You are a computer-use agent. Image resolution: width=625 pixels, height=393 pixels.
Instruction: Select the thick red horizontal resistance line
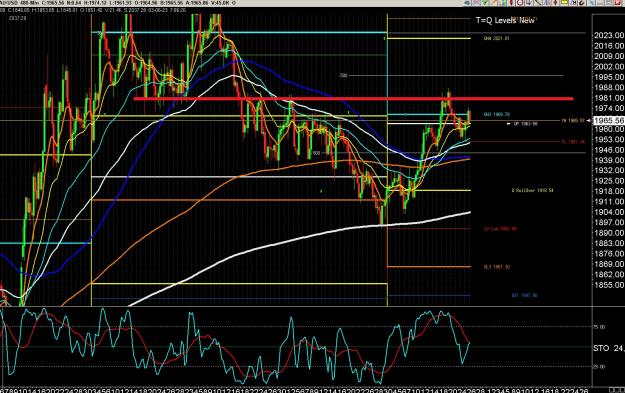click(x=354, y=98)
